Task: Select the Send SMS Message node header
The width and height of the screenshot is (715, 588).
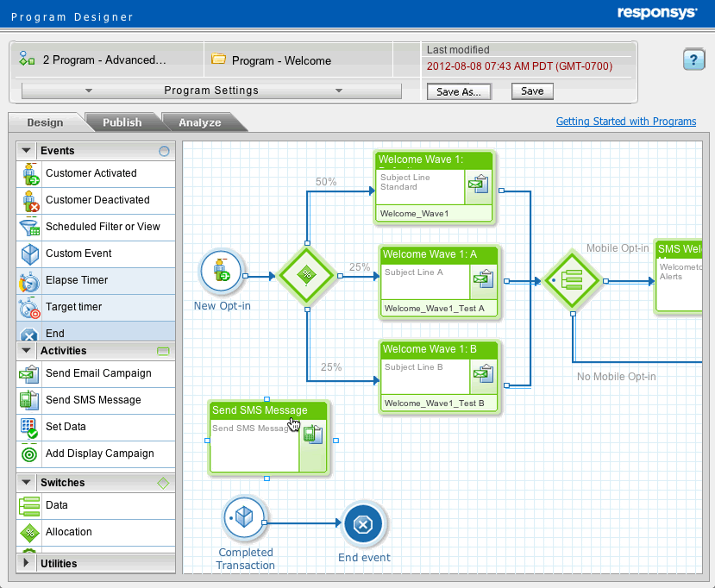Action: (268, 410)
